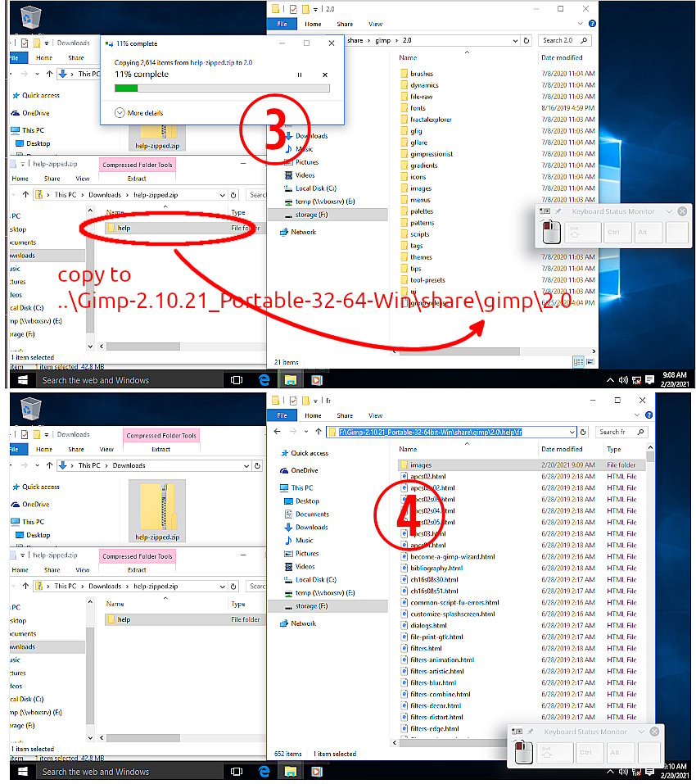The image size is (696, 784).
Task: Expand ribbon chevron in the fr window
Action: click(636, 415)
